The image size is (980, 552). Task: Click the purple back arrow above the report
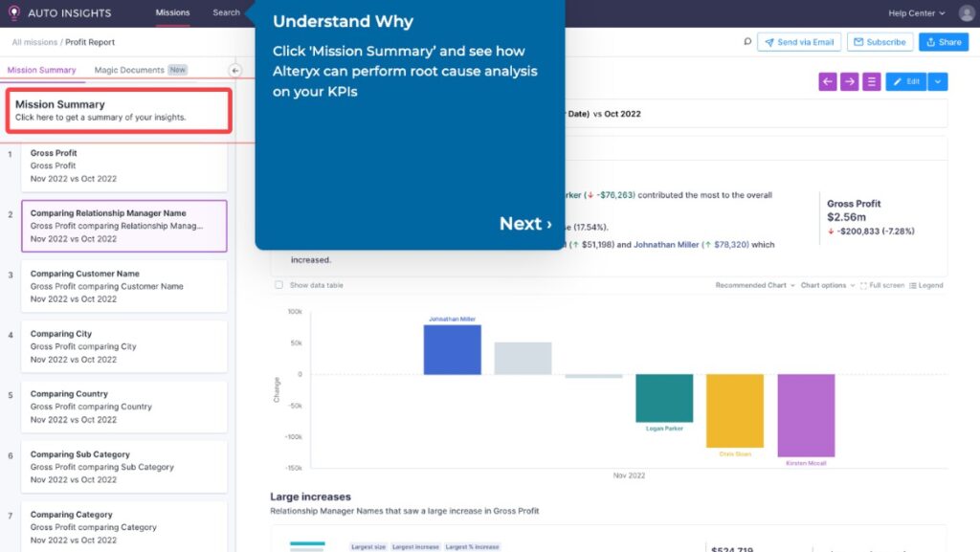pyautogui.click(x=827, y=81)
